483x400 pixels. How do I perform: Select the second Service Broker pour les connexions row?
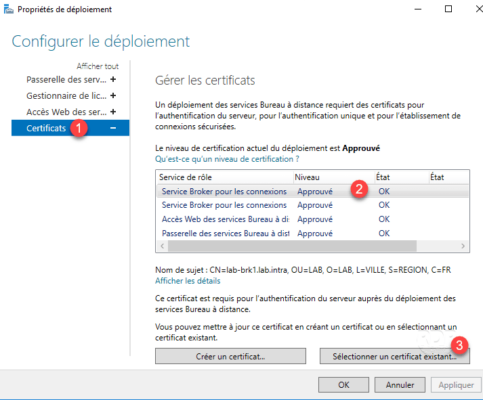pos(312,205)
